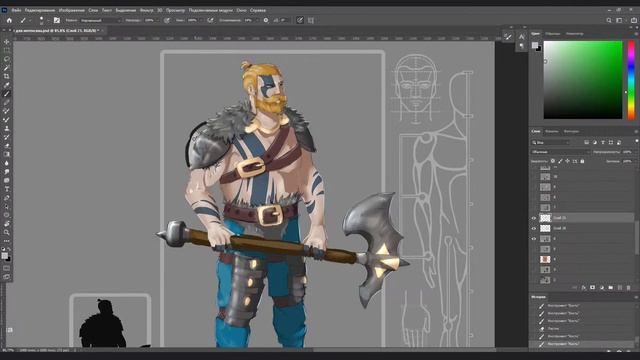Open brush blending mode dropdown
640x360 pixels.
tap(100, 20)
